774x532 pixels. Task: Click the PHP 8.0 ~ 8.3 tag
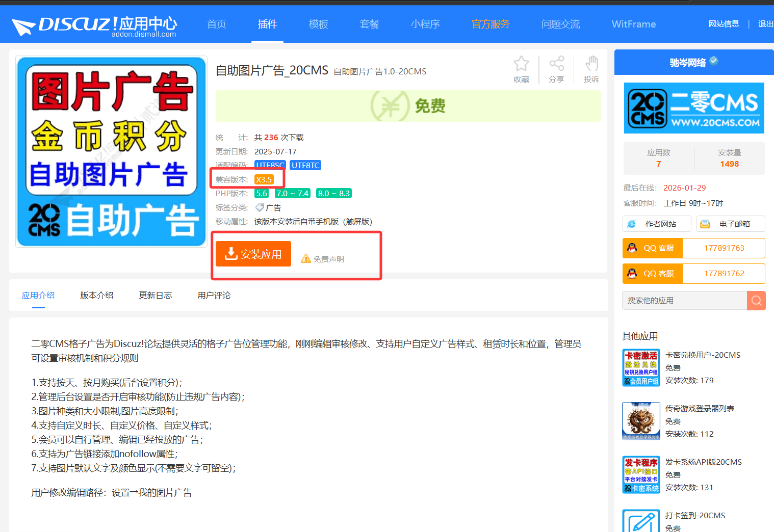334,194
